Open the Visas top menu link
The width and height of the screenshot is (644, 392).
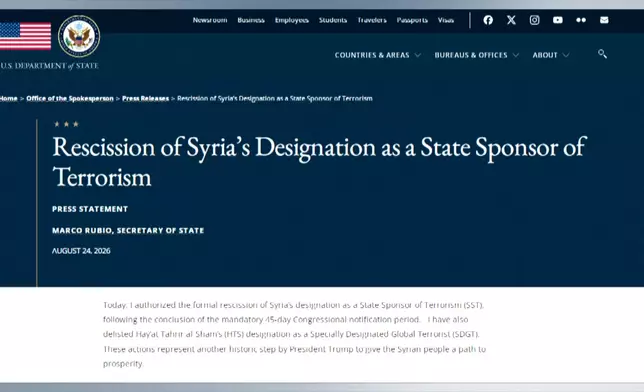coord(446,20)
